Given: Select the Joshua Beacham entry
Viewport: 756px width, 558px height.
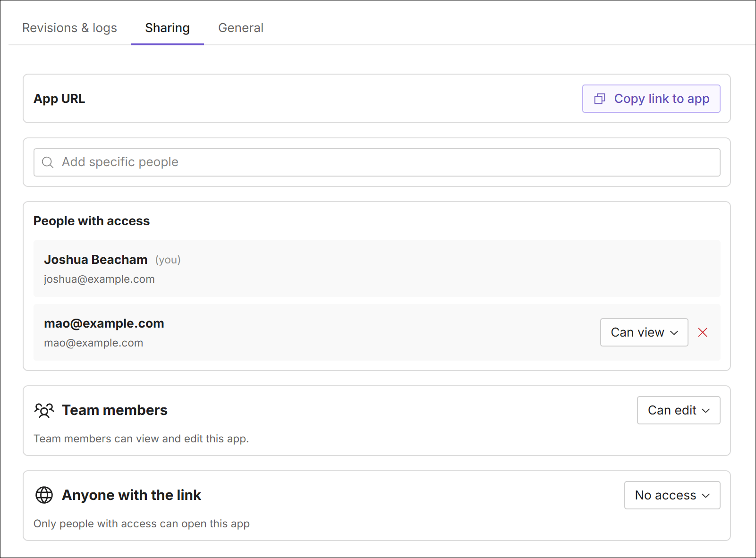Looking at the screenshot, I should pos(95,259).
